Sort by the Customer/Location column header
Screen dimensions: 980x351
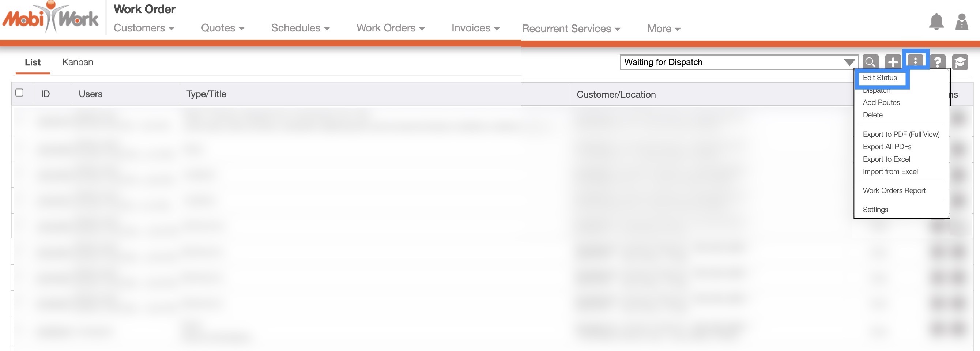click(x=616, y=94)
